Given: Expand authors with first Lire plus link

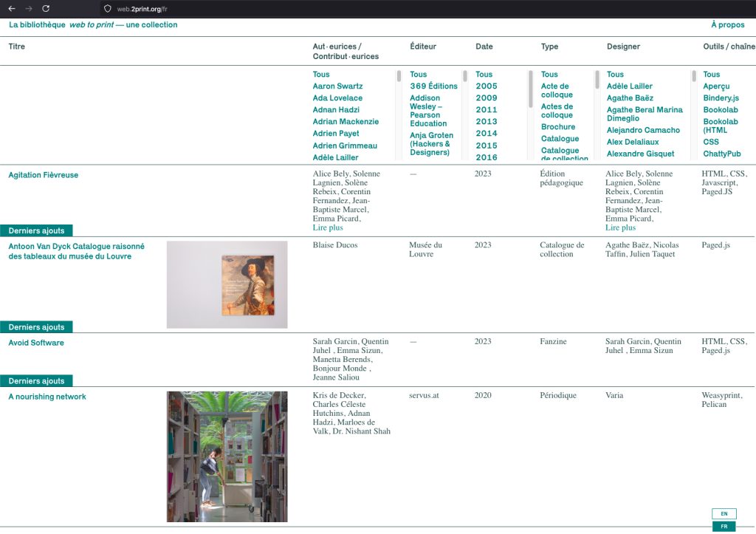Looking at the screenshot, I should (x=328, y=228).
